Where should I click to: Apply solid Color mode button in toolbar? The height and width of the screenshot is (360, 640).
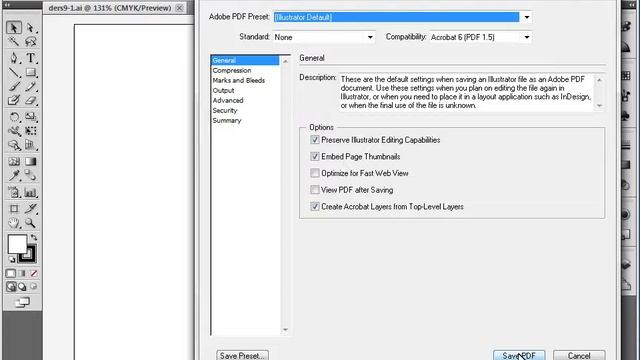(x=11, y=273)
